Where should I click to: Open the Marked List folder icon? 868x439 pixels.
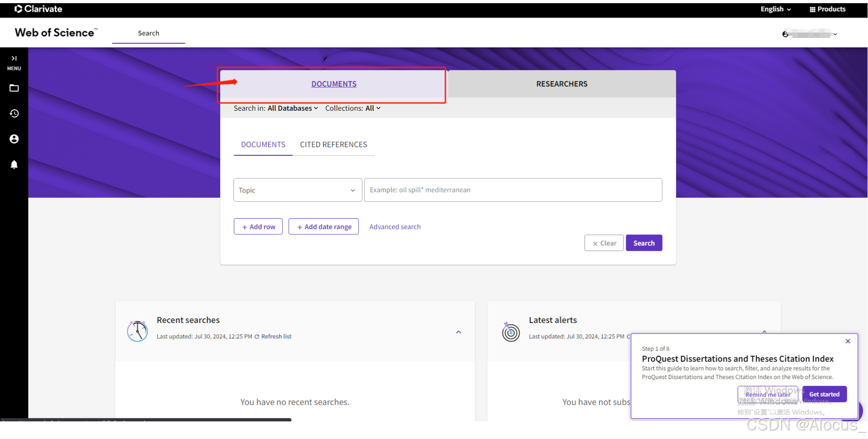coord(14,88)
